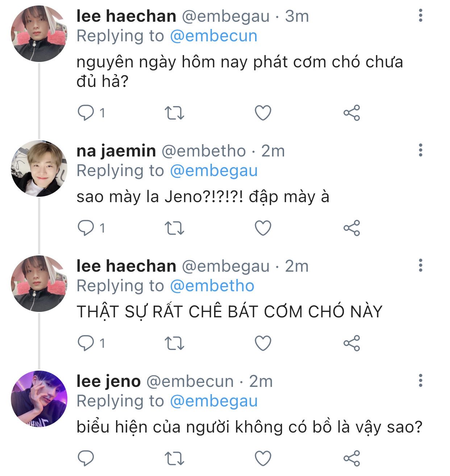Like na jaemin's tweet
Screen dimensions: 450x476
(x=263, y=228)
